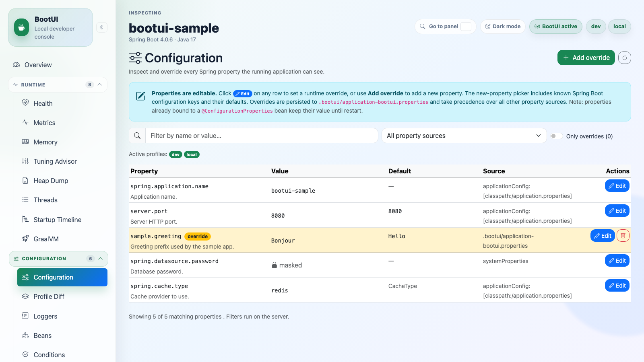This screenshot has height=362, width=644.
Task: Click the Hello default value
Action: [x=397, y=236]
